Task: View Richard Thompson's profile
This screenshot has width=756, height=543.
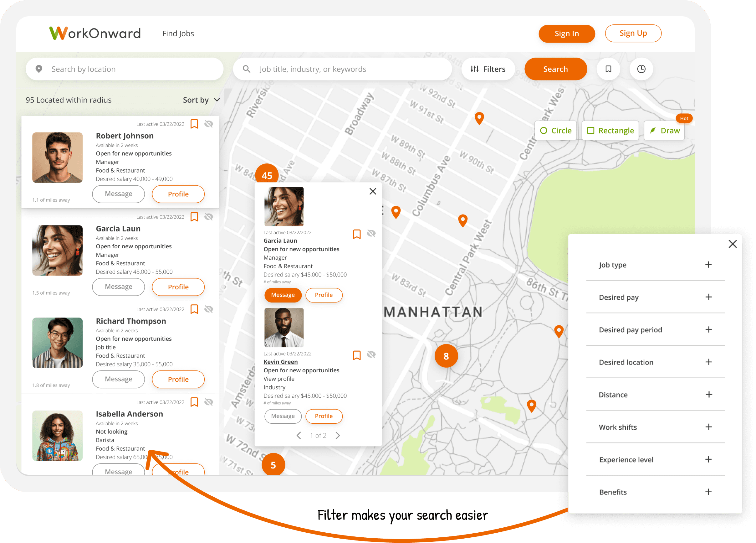Action: (178, 379)
